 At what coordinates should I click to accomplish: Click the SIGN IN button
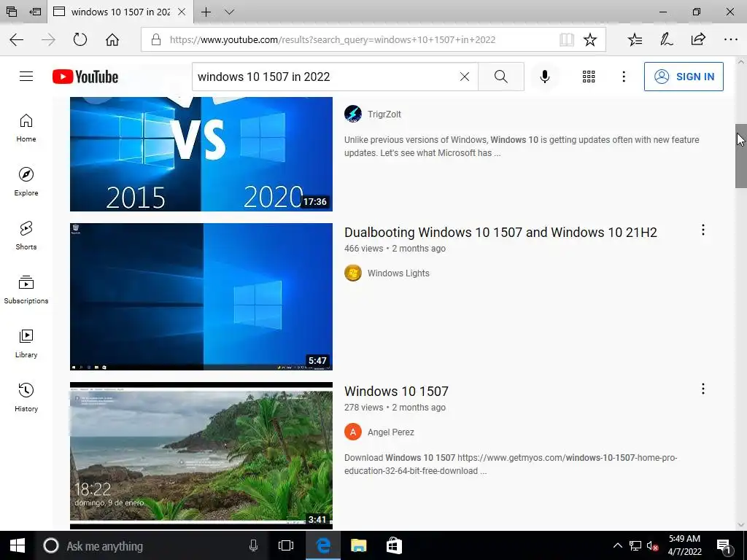pos(684,76)
